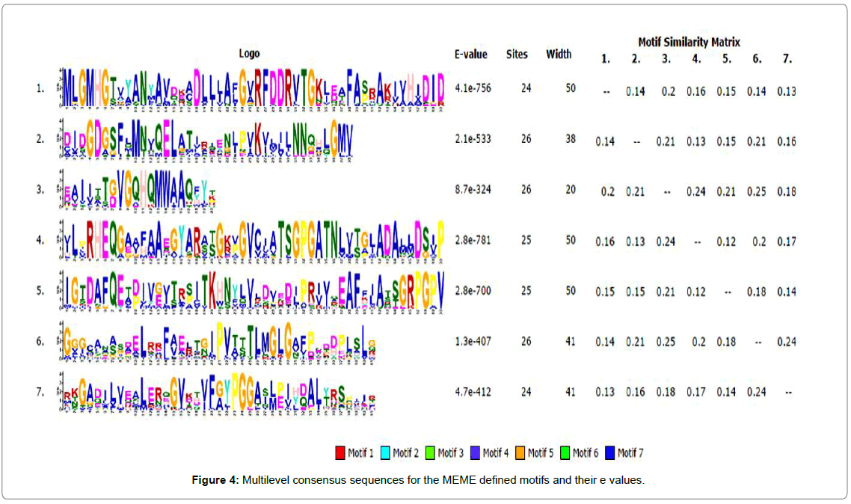Screen dimensions: 851x504
Task: Open the sequence logo for motif 1
Action: pyautogui.click(x=253, y=90)
